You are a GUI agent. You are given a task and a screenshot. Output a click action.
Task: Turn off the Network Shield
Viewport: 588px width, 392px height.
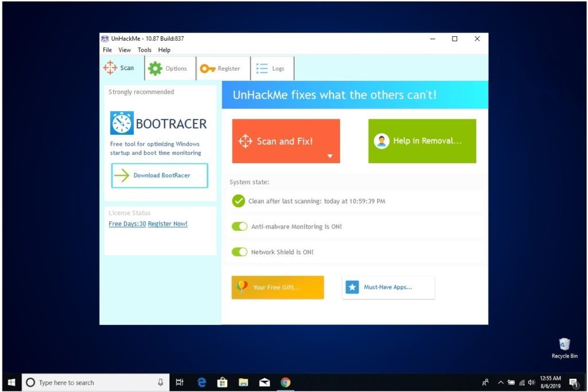(x=239, y=251)
